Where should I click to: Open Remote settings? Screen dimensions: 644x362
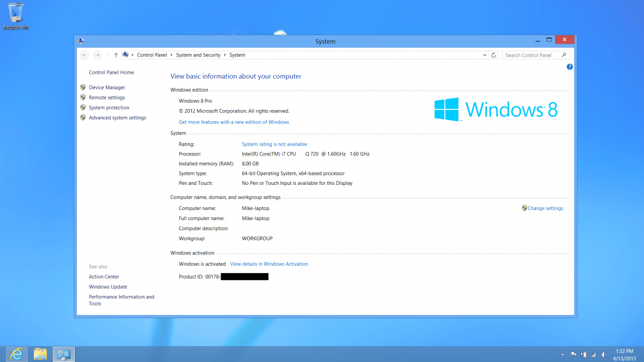(107, 97)
